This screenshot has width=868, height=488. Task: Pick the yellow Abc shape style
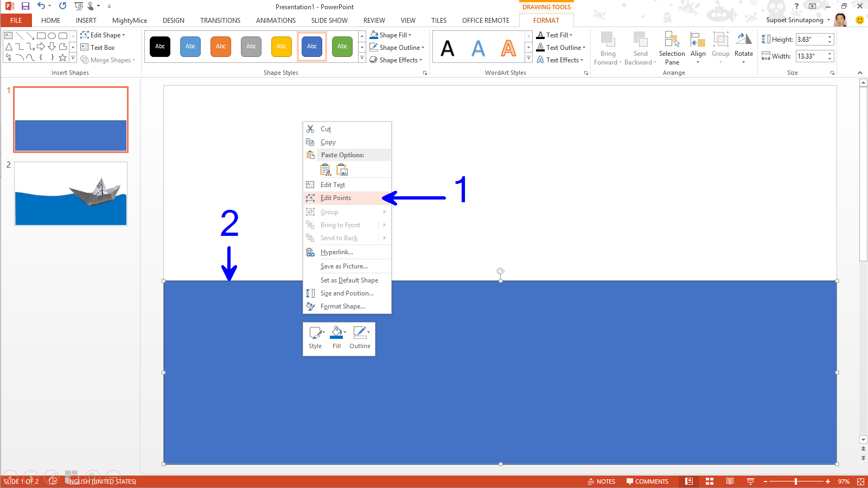pyautogui.click(x=282, y=46)
